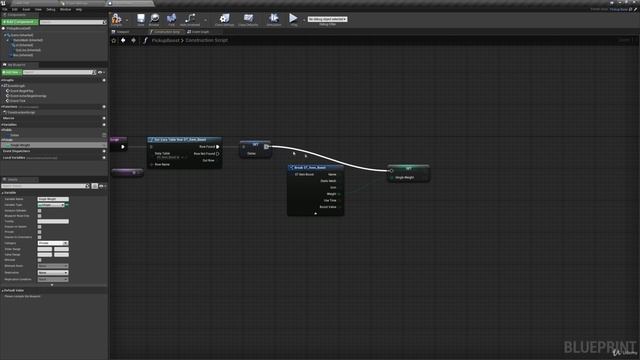
Task: Add a new function with the Functions plus icon
Action: 104,107
